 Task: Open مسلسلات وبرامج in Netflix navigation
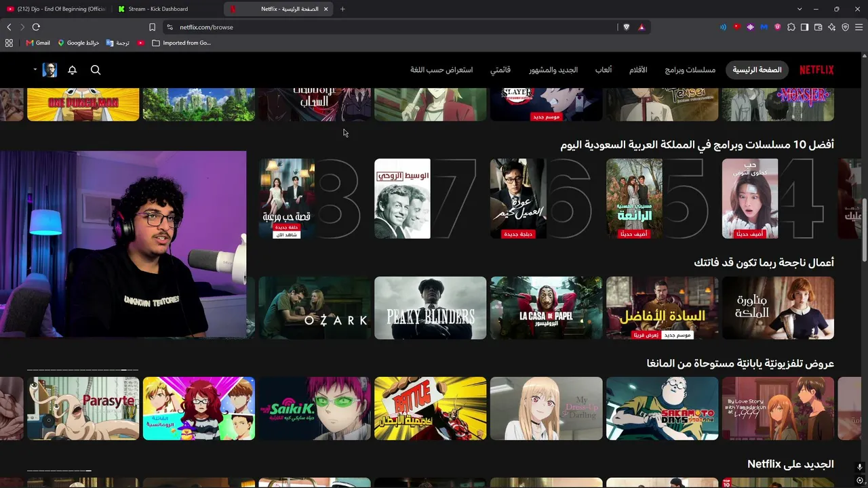690,70
